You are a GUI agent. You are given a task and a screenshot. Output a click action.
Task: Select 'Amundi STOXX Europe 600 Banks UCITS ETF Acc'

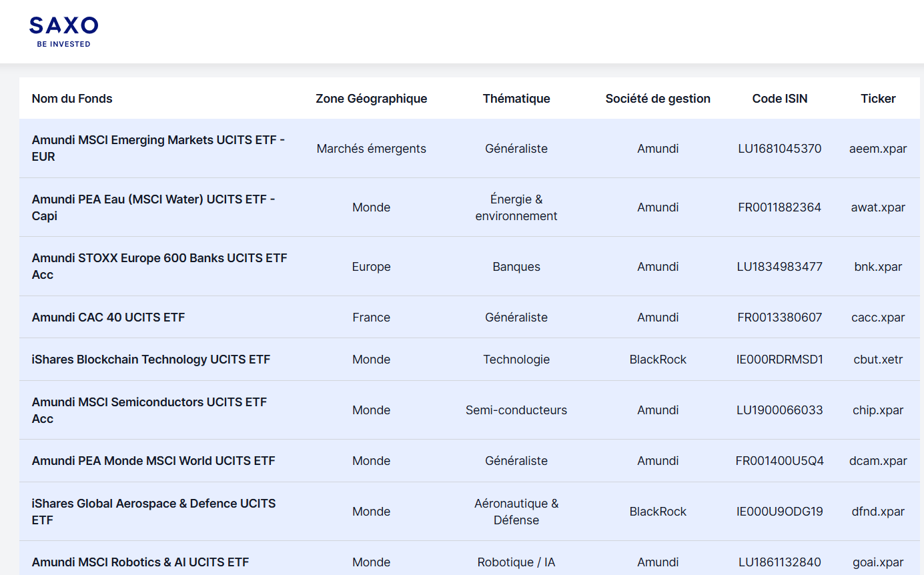pyautogui.click(x=159, y=266)
